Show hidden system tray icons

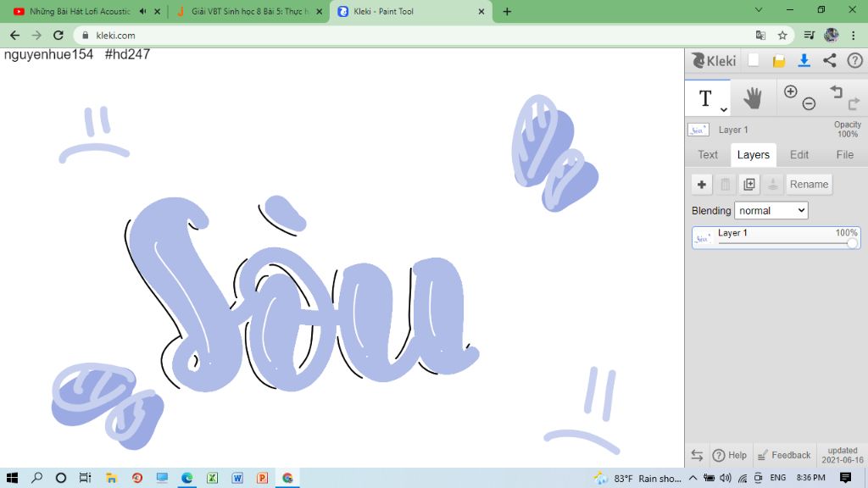pos(693,478)
